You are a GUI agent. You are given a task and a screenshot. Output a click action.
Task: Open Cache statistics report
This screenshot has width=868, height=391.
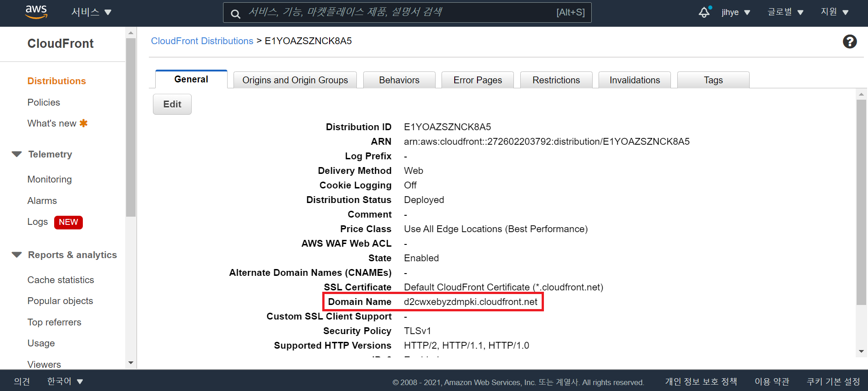pyautogui.click(x=61, y=280)
